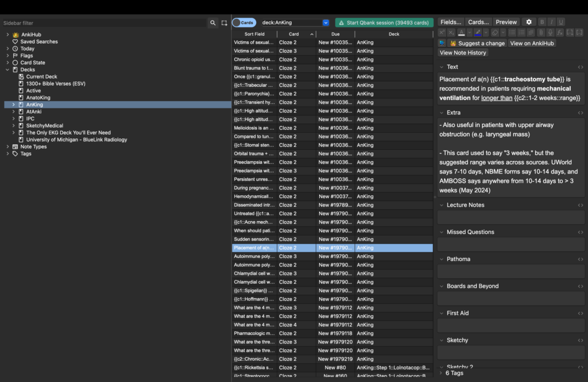Screen dimensions: 588x382
Task: Focus the Sidebar filter input field
Action: 105,23
